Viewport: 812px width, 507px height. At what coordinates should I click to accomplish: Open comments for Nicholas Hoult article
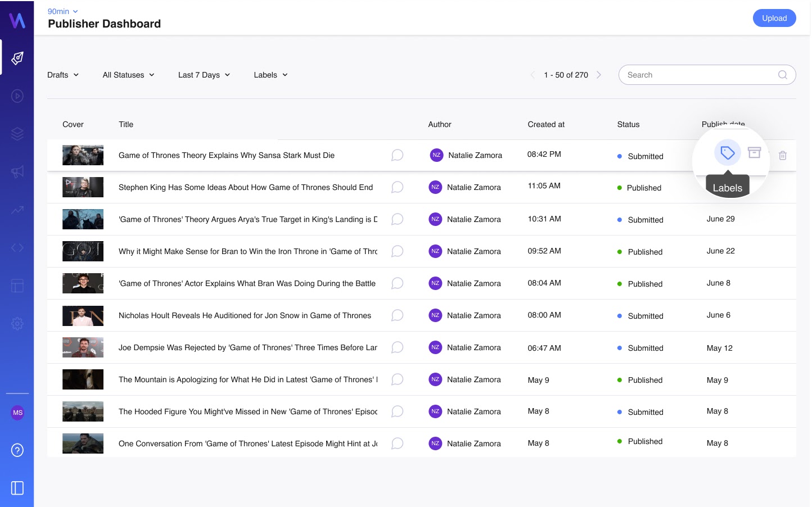[x=397, y=315]
